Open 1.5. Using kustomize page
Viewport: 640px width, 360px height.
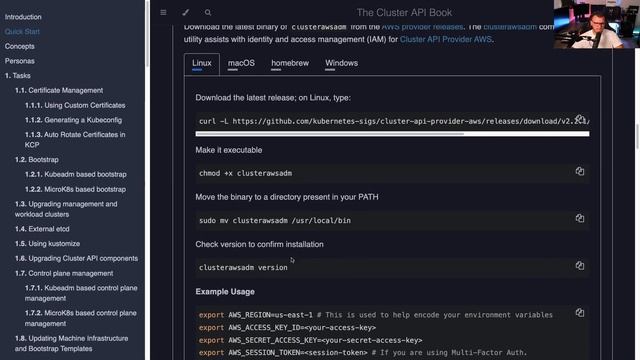coord(47,244)
